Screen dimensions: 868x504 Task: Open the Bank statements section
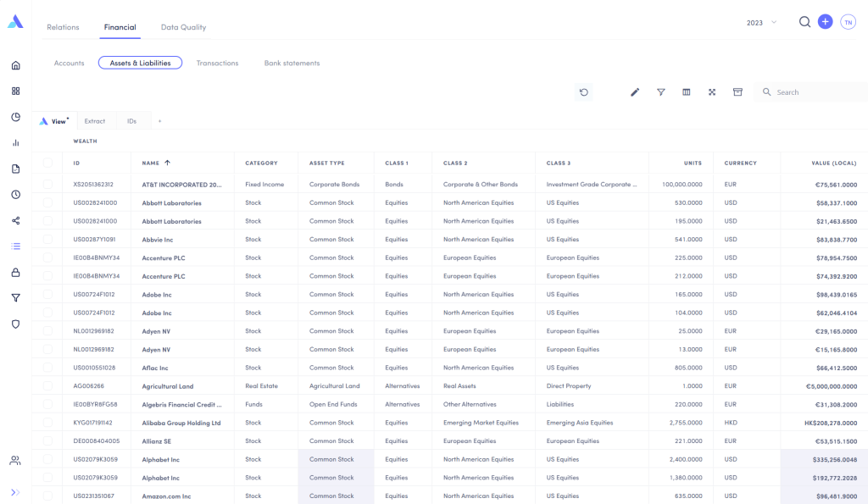292,64
